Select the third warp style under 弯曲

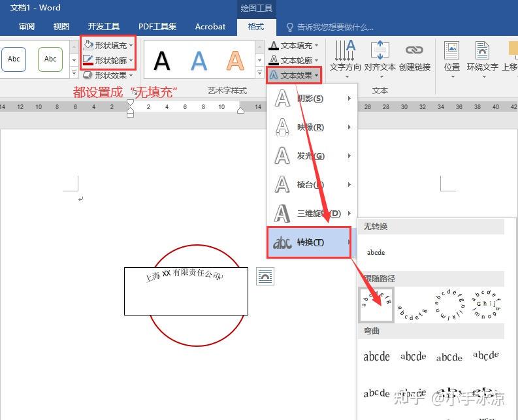click(449, 357)
